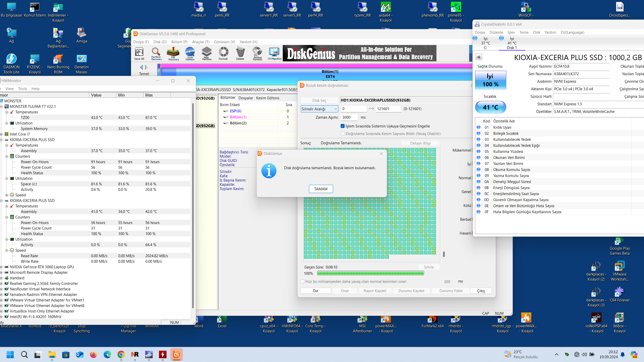Show hidden system tray icons chevron

pos(557,354)
